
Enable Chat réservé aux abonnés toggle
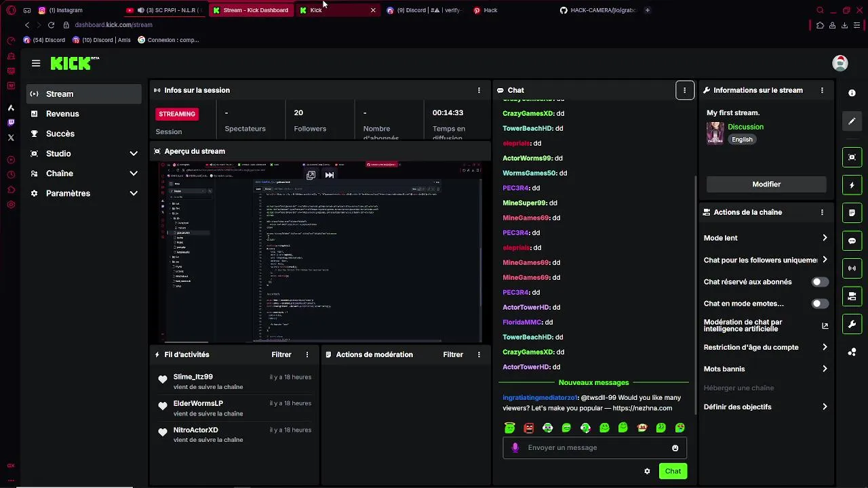(x=820, y=282)
